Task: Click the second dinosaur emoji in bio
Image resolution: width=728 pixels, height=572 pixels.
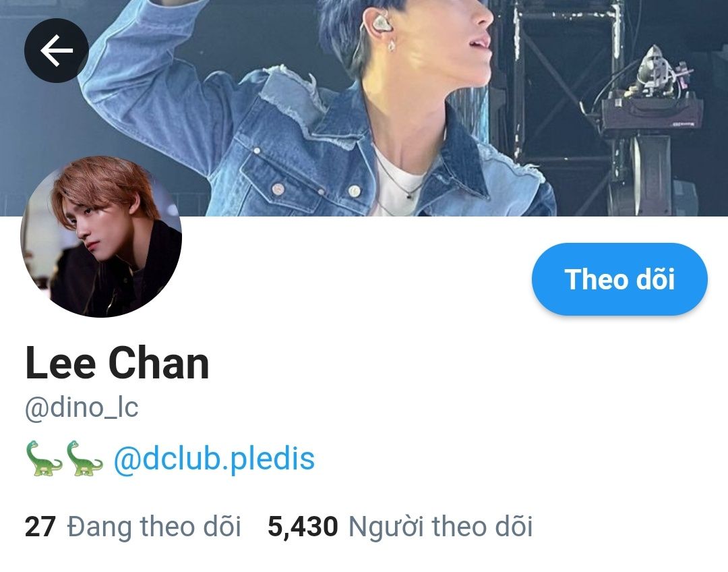Action: click(84, 459)
